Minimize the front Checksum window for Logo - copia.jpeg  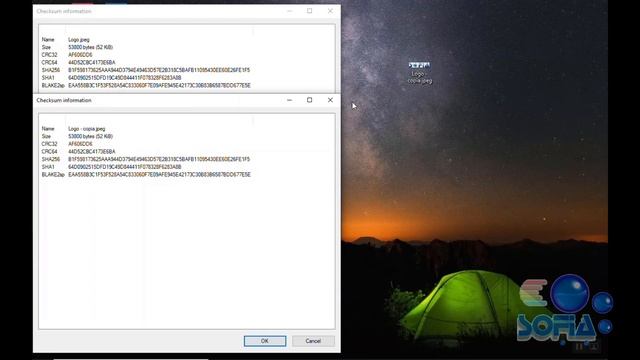[x=289, y=100]
